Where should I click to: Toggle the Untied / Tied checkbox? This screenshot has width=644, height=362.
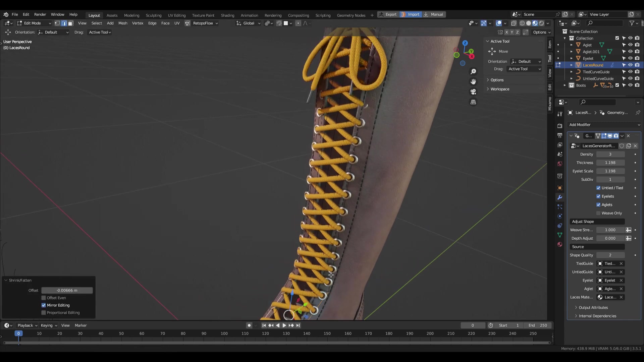[x=598, y=188]
